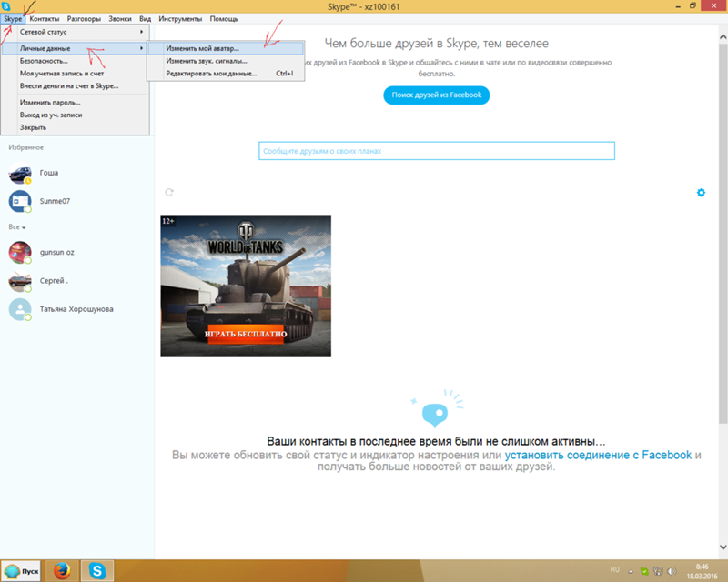Choose Изменить пароль menu entry

point(76,102)
